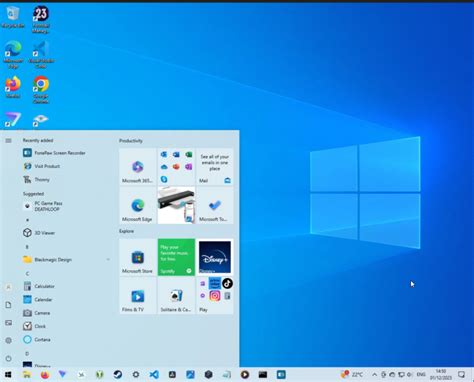Select the desktop shortcut with number 23

tap(41, 19)
